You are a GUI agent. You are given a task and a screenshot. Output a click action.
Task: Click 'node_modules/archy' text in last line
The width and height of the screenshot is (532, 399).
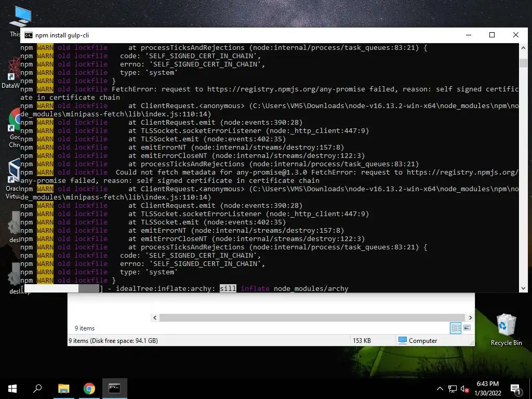point(311,288)
